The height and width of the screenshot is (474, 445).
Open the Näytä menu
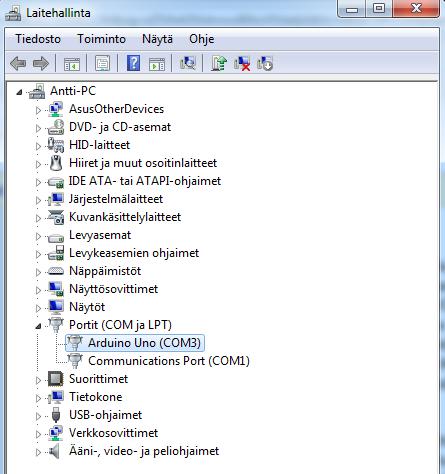point(157,39)
